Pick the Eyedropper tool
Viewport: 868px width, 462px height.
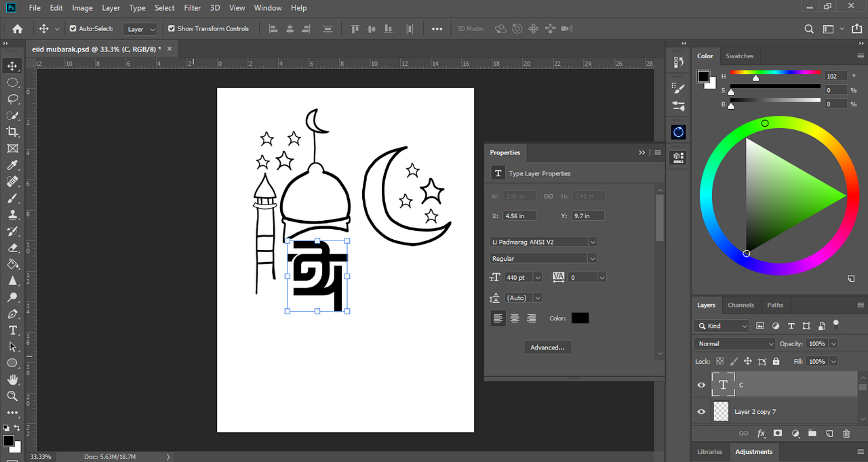point(12,165)
